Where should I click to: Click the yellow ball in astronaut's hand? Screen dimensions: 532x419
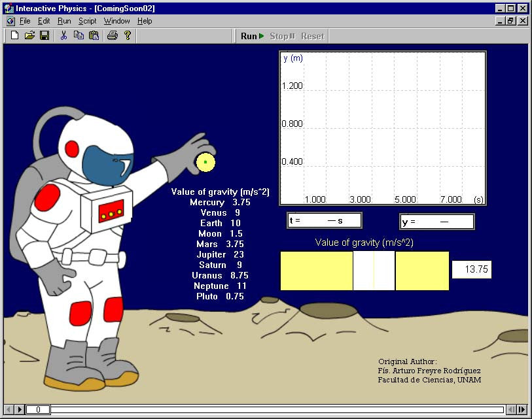205,161
